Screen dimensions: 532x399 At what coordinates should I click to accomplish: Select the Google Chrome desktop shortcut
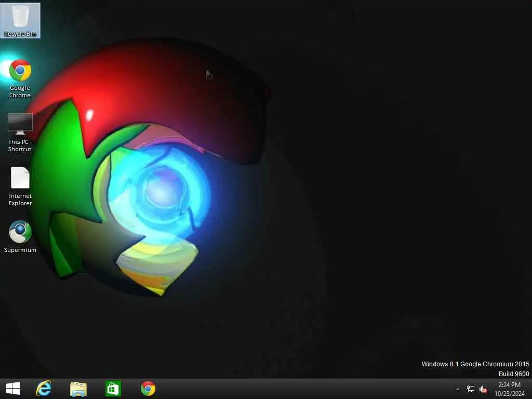[20, 79]
